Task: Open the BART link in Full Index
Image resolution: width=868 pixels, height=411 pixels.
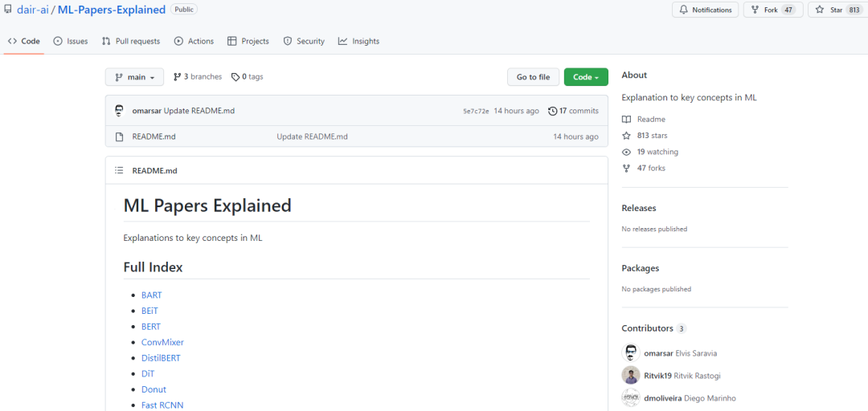Action: [x=152, y=295]
